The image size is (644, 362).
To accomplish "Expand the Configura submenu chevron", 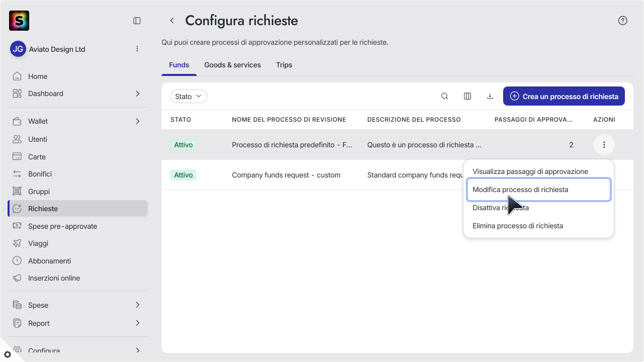I will pyautogui.click(x=138, y=350).
